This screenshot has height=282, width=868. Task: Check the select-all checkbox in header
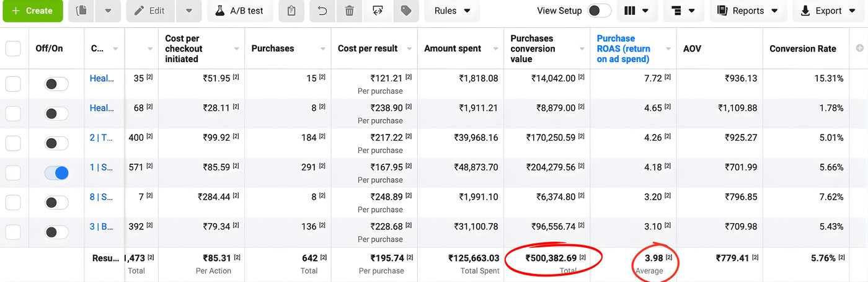point(13,48)
